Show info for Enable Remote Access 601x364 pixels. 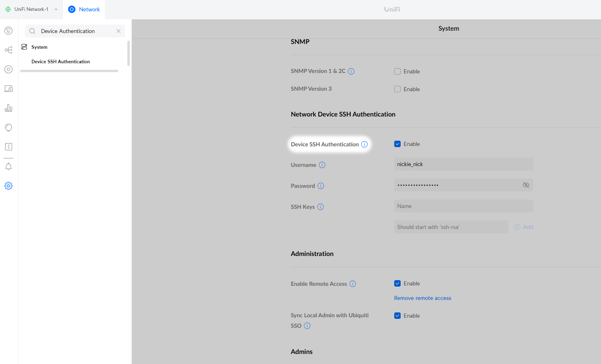click(x=353, y=284)
